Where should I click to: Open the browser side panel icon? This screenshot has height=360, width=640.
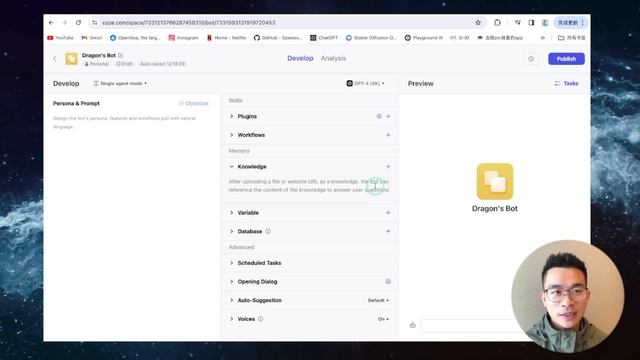click(x=531, y=22)
